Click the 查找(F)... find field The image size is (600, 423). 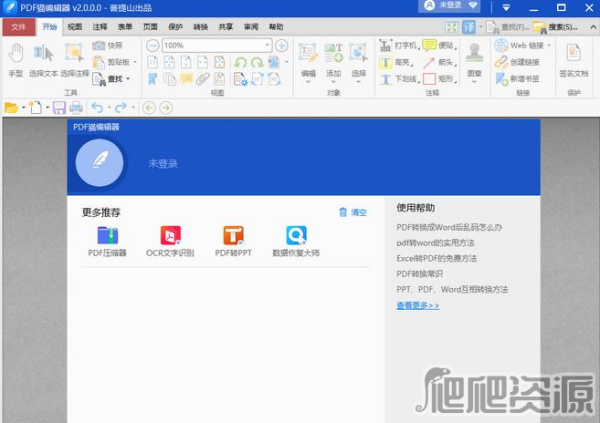pos(508,27)
